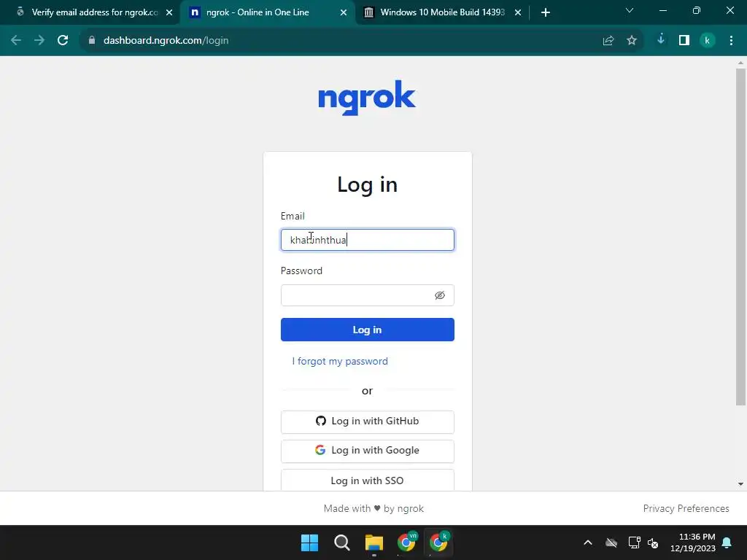Show hidden tray icons chevron

click(x=588, y=542)
